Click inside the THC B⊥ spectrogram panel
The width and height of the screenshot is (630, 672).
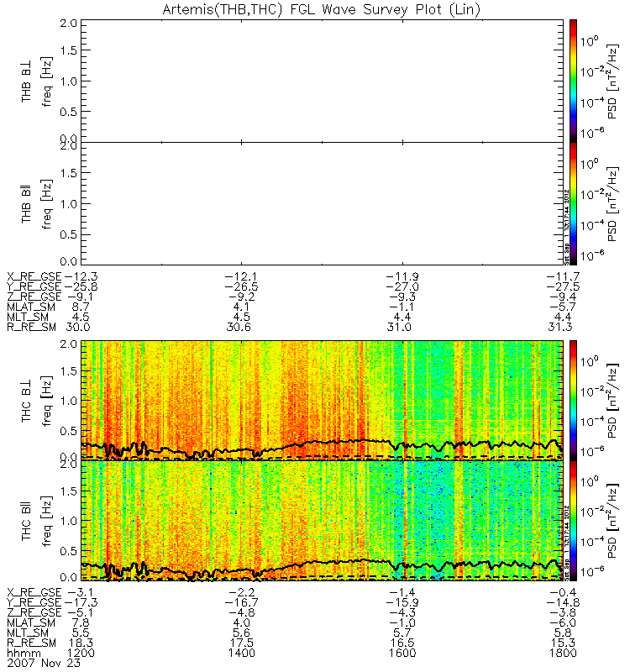point(323,401)
